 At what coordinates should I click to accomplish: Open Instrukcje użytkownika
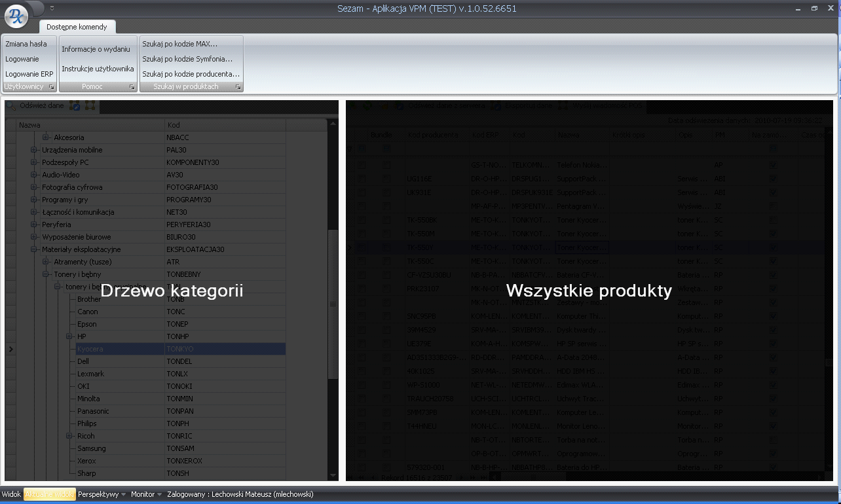click(x=98, y=69)
